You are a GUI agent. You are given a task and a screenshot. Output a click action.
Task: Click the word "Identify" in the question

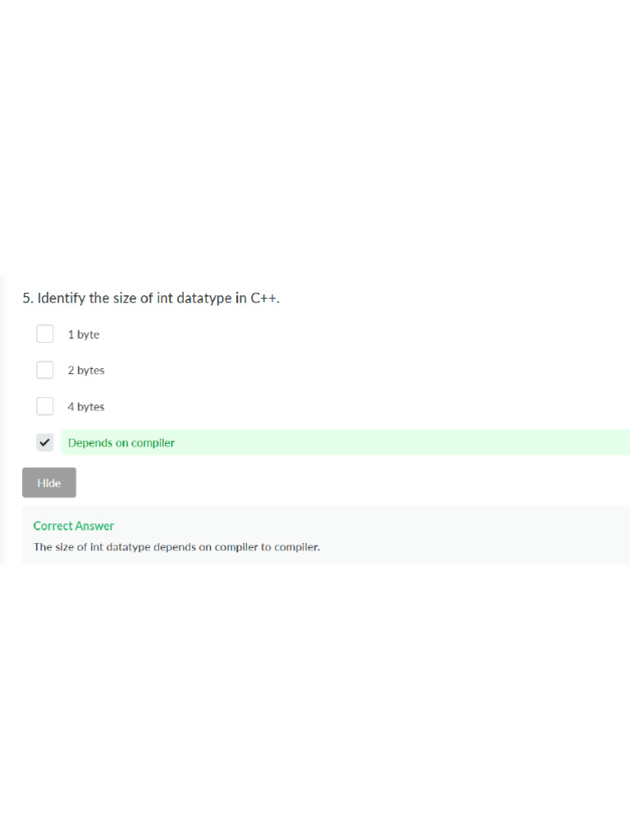tap(62, 299)
